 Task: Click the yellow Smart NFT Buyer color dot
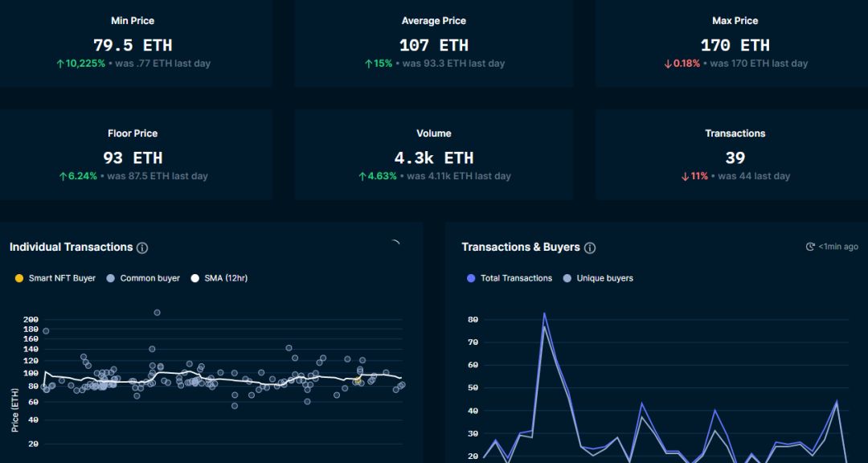click(18, 278)
